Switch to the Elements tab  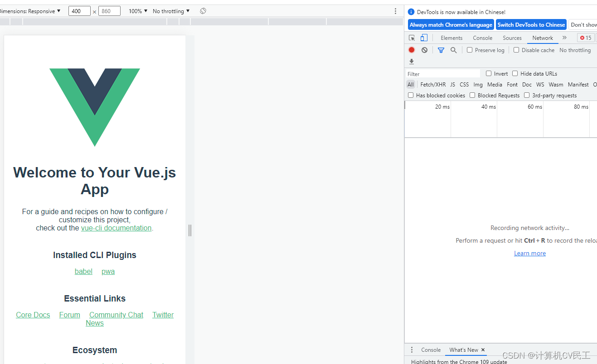451,38
